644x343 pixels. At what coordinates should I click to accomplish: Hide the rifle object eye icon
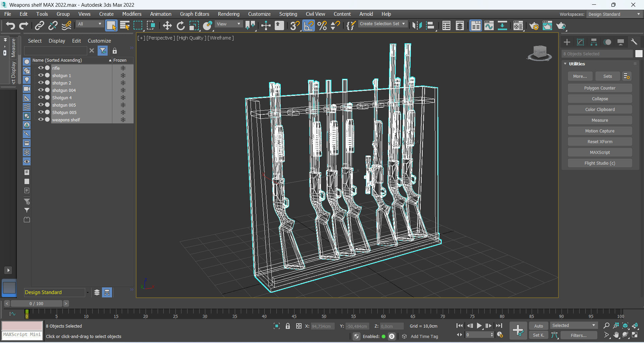coord(41,68)
